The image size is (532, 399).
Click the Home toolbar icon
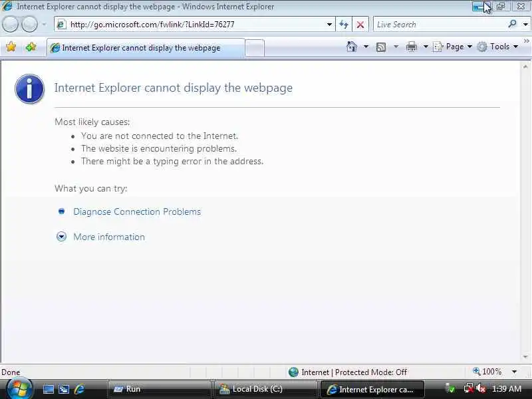tap(352, 47)
